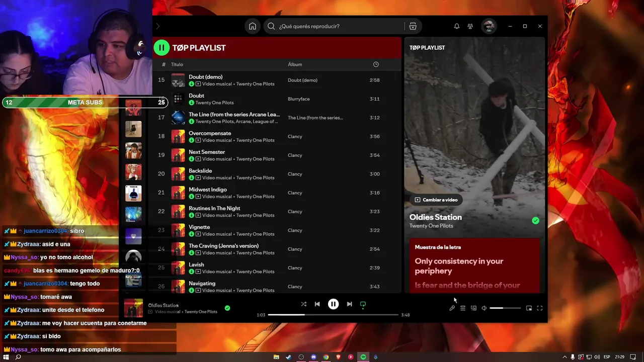Sort tracks by the clock duration icon
Image resolution: width=644 pixels, height=362 pixels.
(x=376, y=64)
